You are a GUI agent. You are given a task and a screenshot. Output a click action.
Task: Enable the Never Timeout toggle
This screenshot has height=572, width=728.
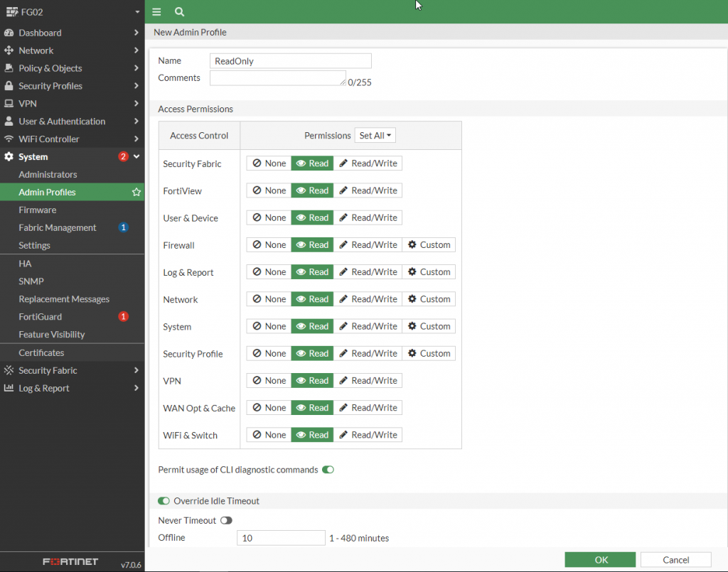pos(226,521)
